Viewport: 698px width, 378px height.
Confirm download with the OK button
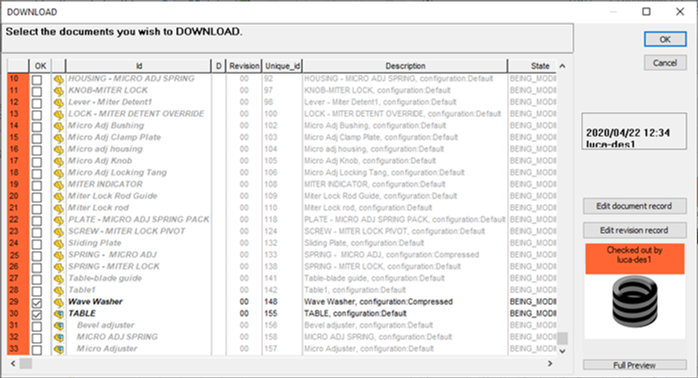tap(665, 39)
